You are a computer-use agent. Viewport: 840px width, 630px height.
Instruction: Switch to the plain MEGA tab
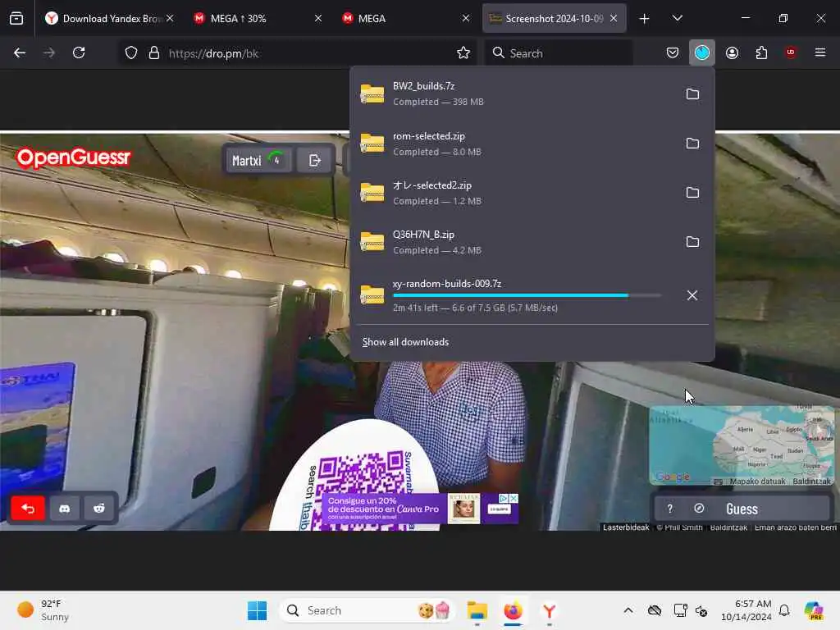405,19
